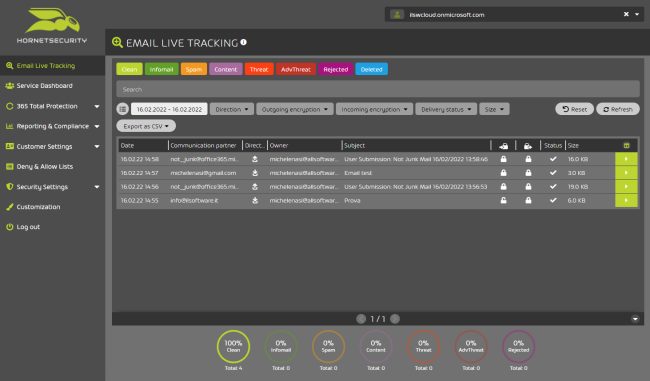650x381 pixels.
Task: Click the 0% Spam statistics circle
Action: tap(328, 347)
